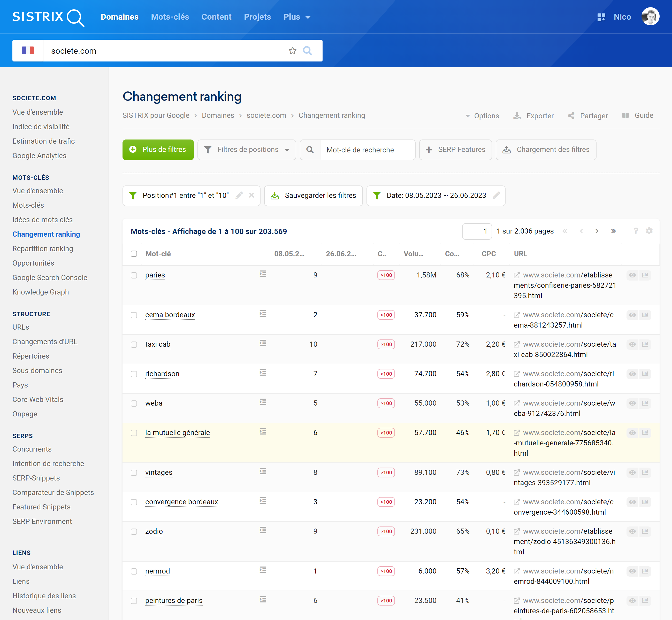
Task: Go to the next page arrow
Action: coord(597,231)
